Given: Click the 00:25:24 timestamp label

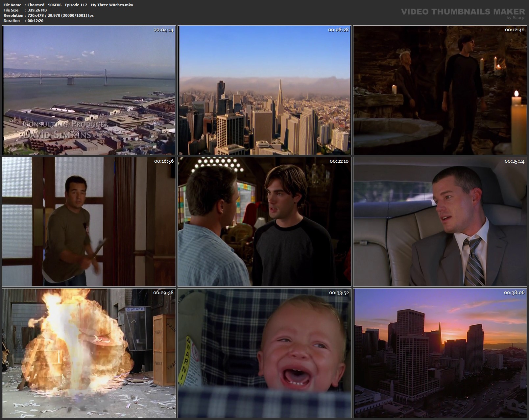Looking at the screenshot, I should [515, 161].
